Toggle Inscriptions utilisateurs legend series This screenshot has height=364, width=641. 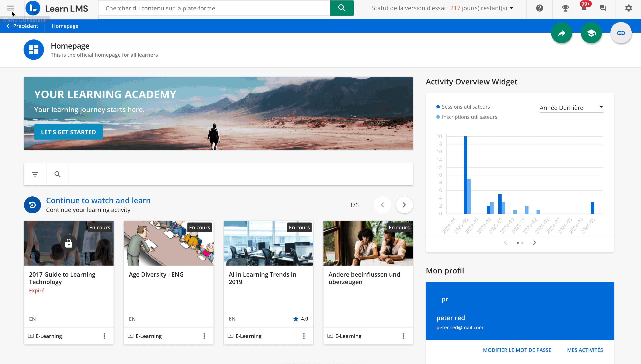[467, 117]
